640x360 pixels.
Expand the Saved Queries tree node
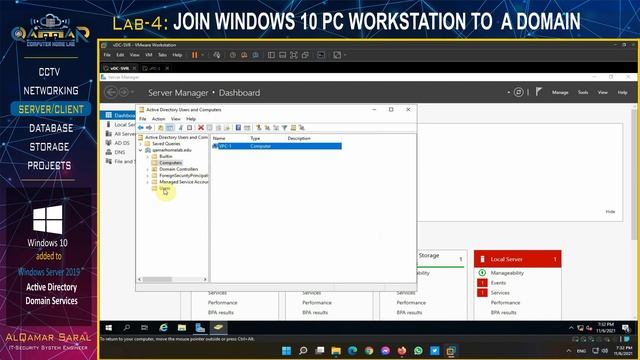pyautogui.click(x=141, y=144)
